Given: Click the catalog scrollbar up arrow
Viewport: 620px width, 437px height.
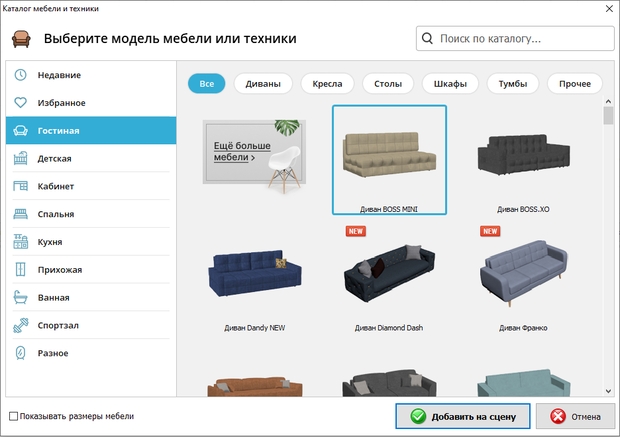Looking at the screenshot, I should coord(608,102).
